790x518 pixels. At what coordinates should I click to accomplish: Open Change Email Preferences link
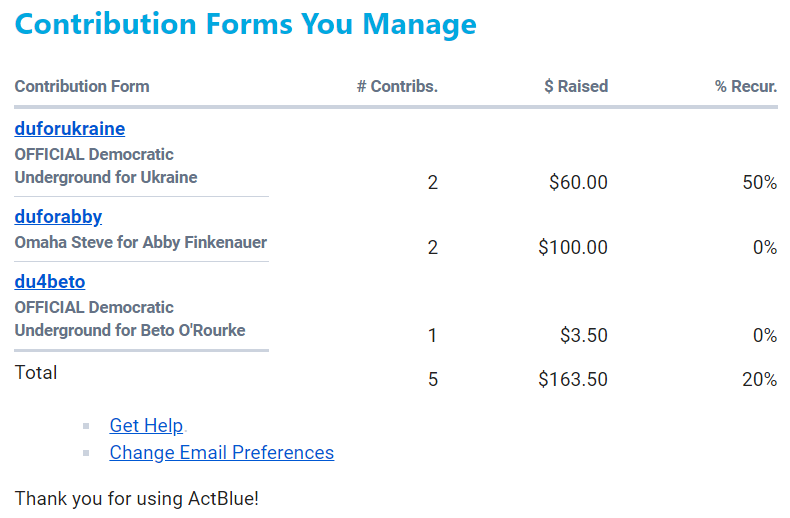click(x=221, y=453)
